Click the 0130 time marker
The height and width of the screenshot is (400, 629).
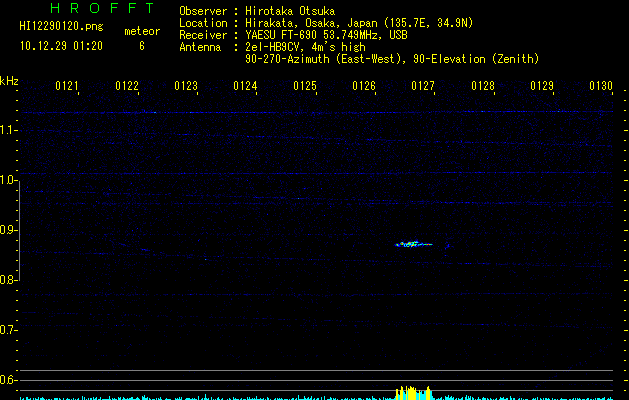(601, 86)
